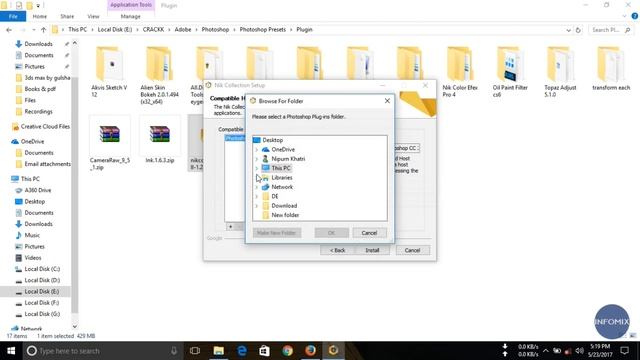640x360 pixels.
Task: Close the Browse For Folder dialog
Action: [387, 100]
